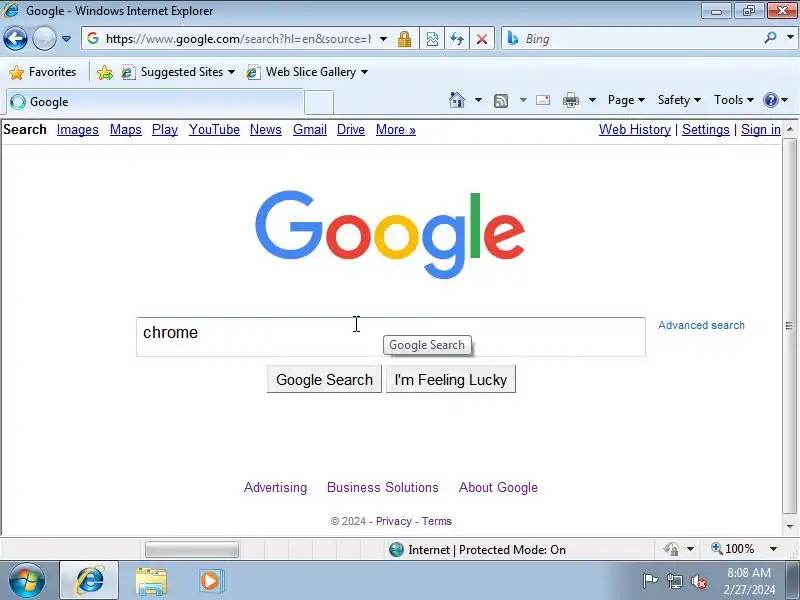Open the Maps link

pyautogui.click(x=126, y=130)
